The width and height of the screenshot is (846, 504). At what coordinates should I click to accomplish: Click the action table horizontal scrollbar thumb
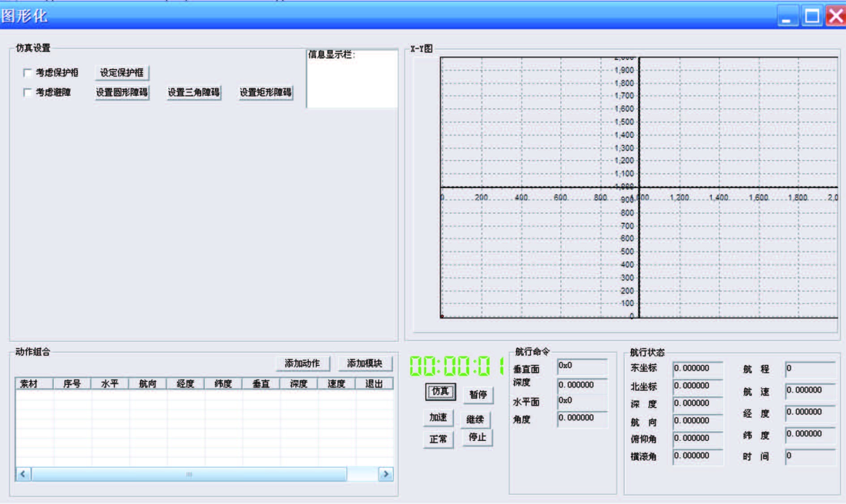point(189,474)
